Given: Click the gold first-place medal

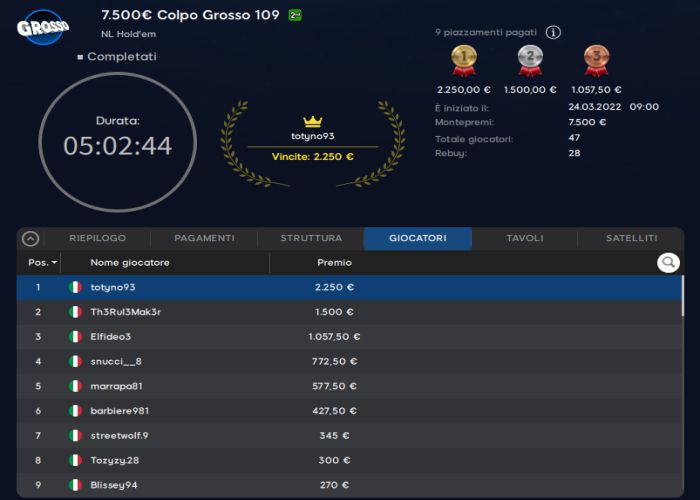Looking at the screenshot, I should tap(463, 60).
